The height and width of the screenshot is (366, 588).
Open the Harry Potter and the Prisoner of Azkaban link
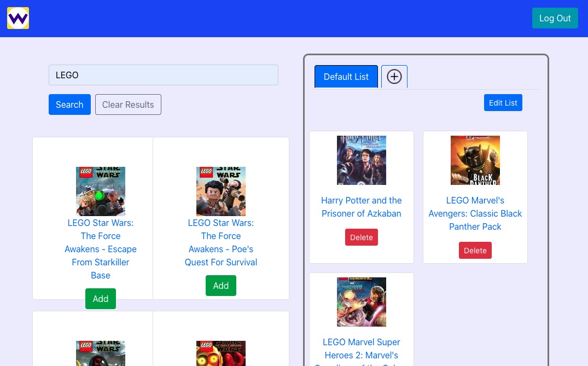tap(361, 207)
